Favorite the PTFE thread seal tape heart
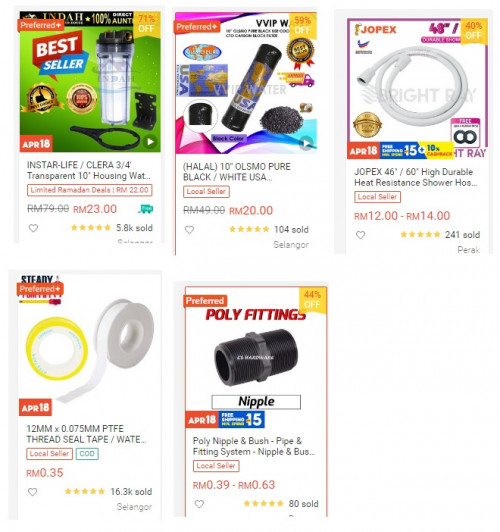500x532 pixels. click(x=33, y=492)
